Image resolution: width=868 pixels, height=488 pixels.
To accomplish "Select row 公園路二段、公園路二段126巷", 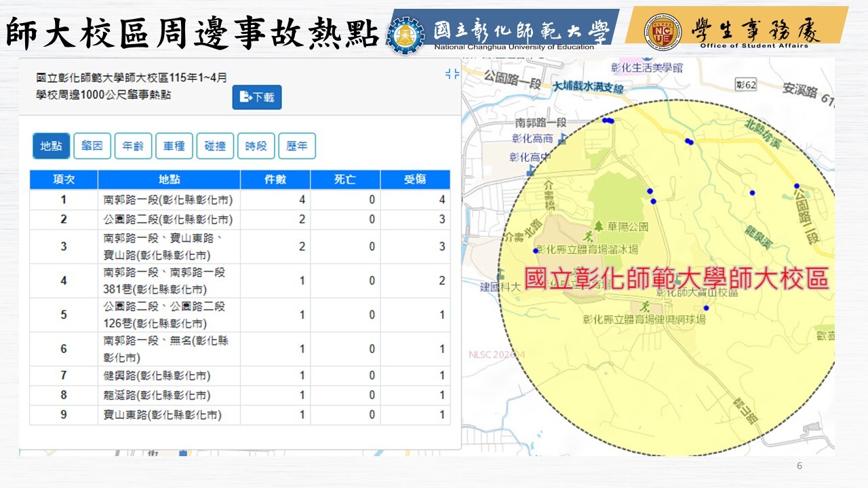I will [240, 315].
